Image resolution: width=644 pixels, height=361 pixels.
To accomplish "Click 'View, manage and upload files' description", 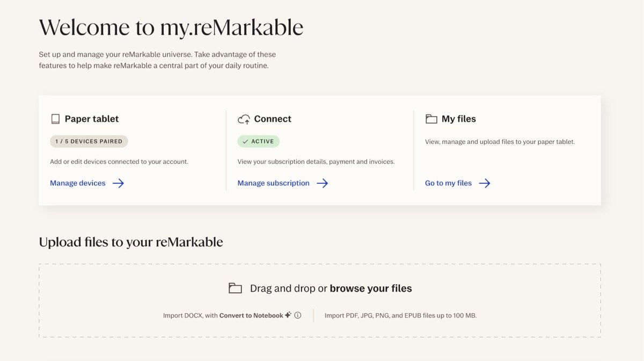I will (500, 142).
